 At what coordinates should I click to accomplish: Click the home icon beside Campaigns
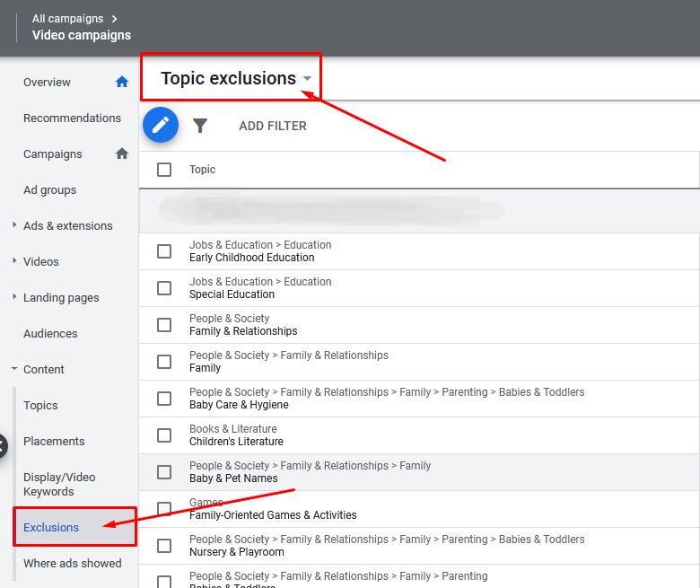point(122,154)
